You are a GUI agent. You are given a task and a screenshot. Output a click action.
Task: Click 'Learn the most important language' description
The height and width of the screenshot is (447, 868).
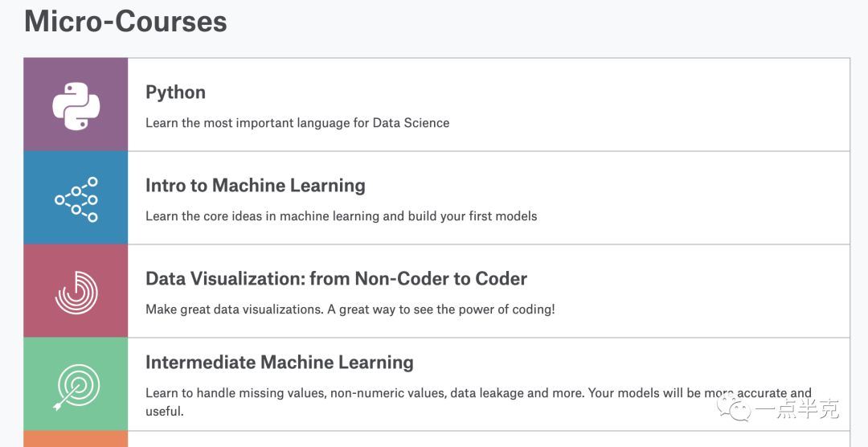pyautogui.click(x=297, y=123)
